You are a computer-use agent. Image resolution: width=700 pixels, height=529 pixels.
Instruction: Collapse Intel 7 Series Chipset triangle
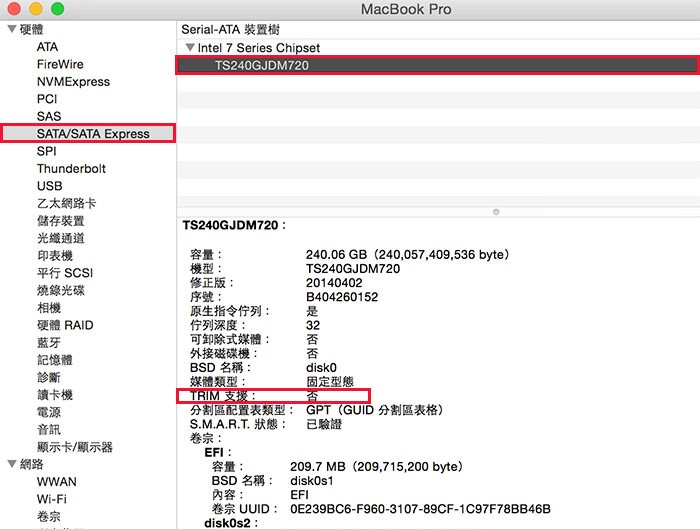pos(190,47)
